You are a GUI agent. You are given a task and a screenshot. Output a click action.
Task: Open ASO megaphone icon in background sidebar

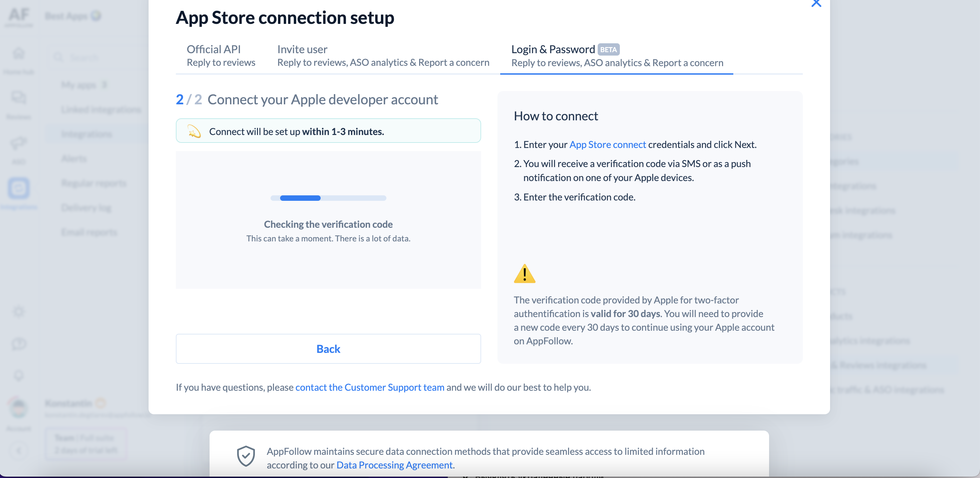[19, 144]
